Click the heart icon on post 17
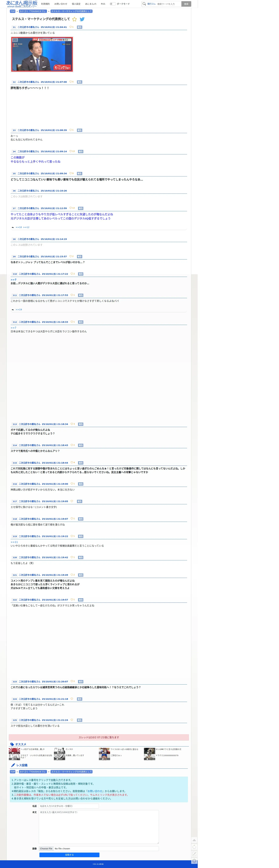The width and height of the screenshot is (279, 868). [72, 501]
